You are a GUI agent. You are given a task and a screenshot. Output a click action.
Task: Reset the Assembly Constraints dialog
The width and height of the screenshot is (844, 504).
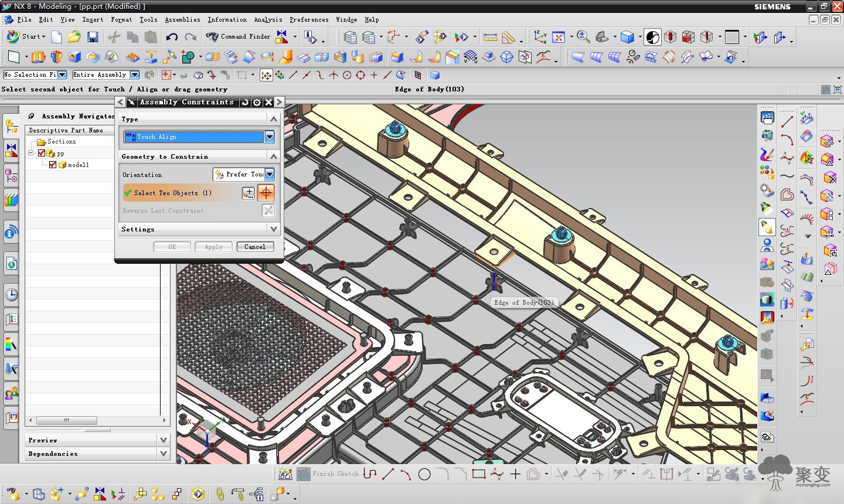click(245, 102)
